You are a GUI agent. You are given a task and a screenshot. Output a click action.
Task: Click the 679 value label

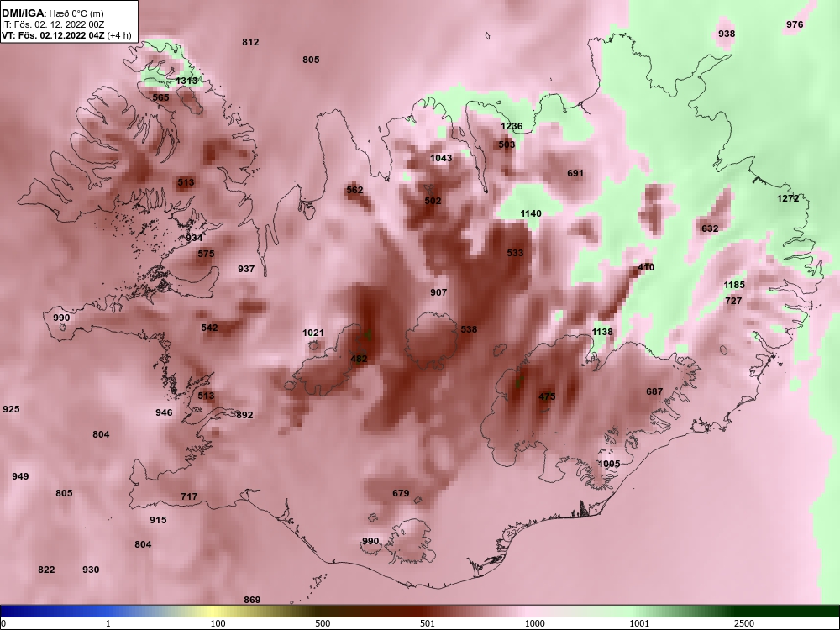point(401,493)
